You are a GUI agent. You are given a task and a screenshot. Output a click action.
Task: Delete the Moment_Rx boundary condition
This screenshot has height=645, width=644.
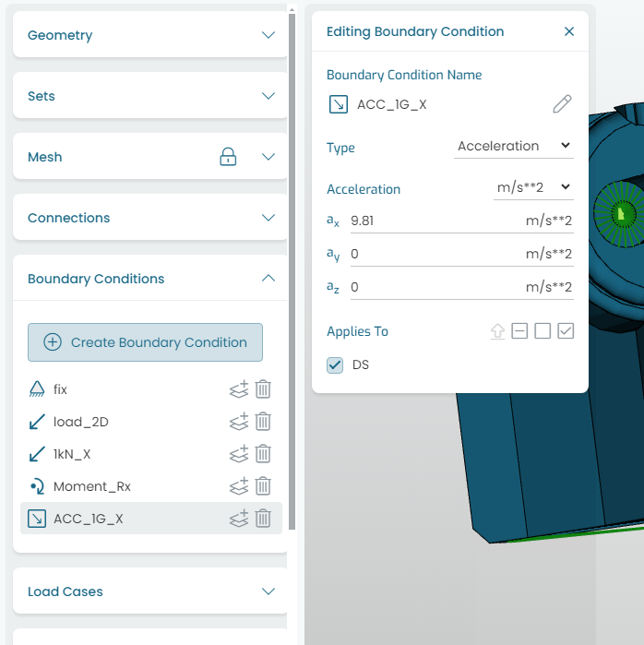tap(263, 486)
